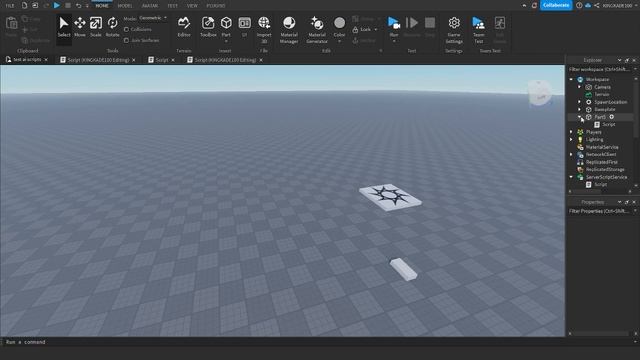Switch to the MODEL ribbon tab

click(125, 6)
